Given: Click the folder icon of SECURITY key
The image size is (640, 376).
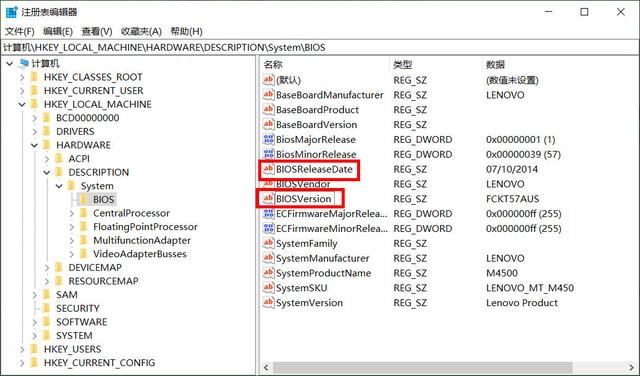Looking at the screenshot, I should pyautogui.click(x=47, y=308).
